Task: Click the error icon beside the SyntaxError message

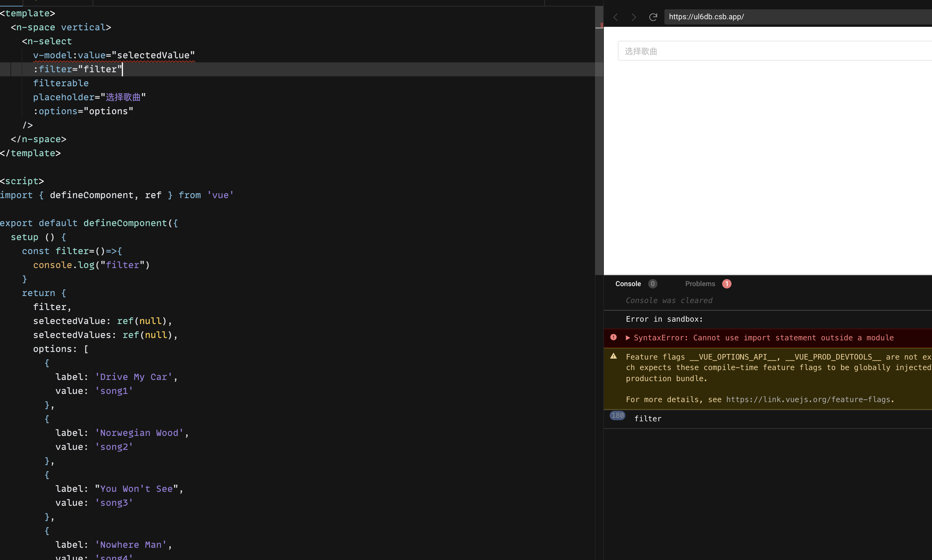Action: tap(613, 338)
